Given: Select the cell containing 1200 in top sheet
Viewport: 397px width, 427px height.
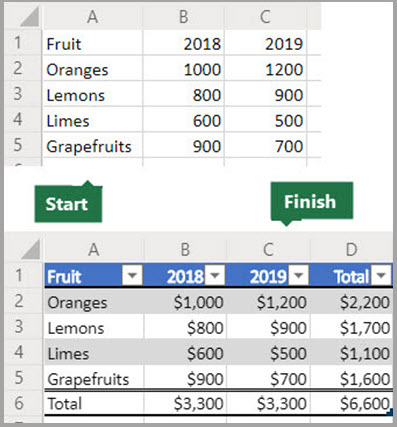Looking at the screenshot, I should point(265,69).
